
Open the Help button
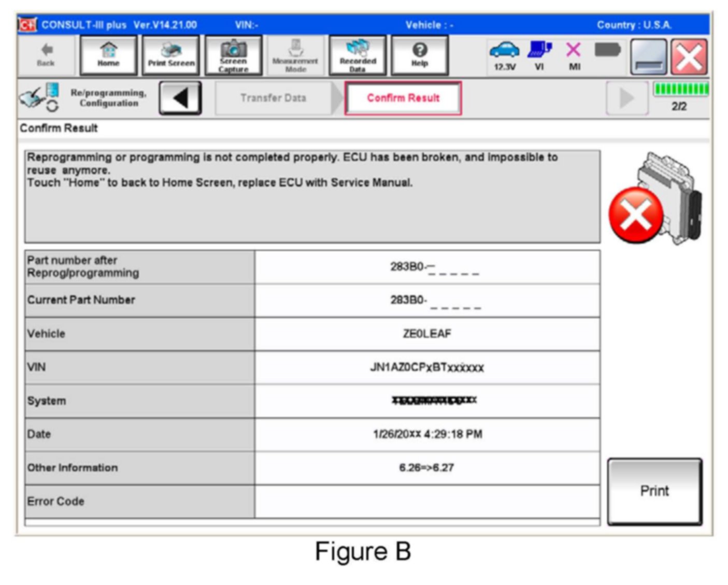point(419,55)
